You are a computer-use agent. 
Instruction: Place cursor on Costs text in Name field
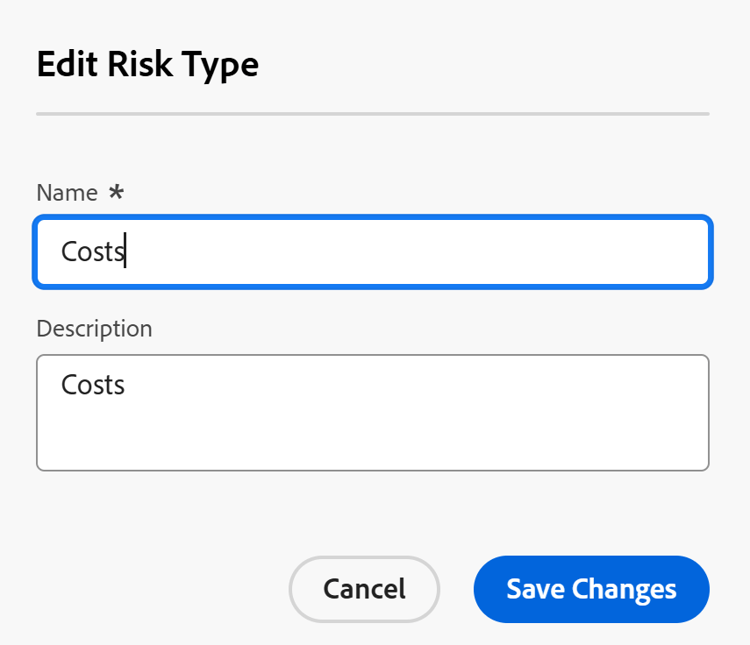(90, 251)
